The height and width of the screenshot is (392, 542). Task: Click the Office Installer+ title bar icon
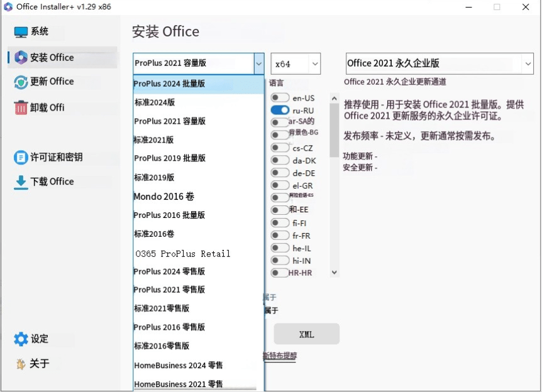point(9,7)
